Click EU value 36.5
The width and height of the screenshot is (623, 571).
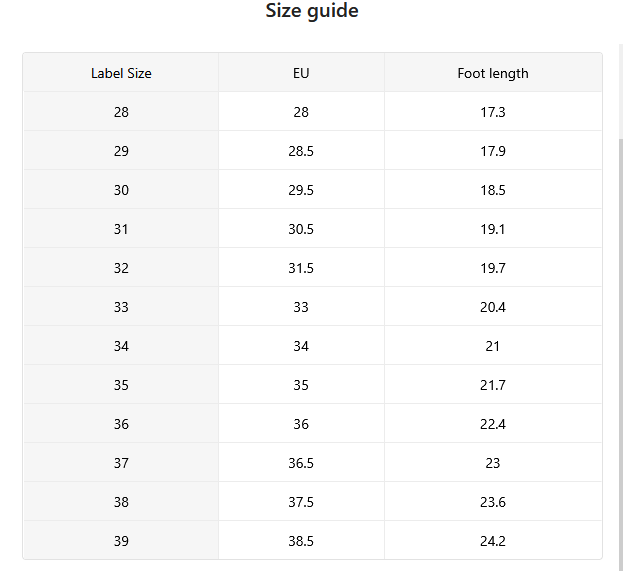[x=301, y=463]
